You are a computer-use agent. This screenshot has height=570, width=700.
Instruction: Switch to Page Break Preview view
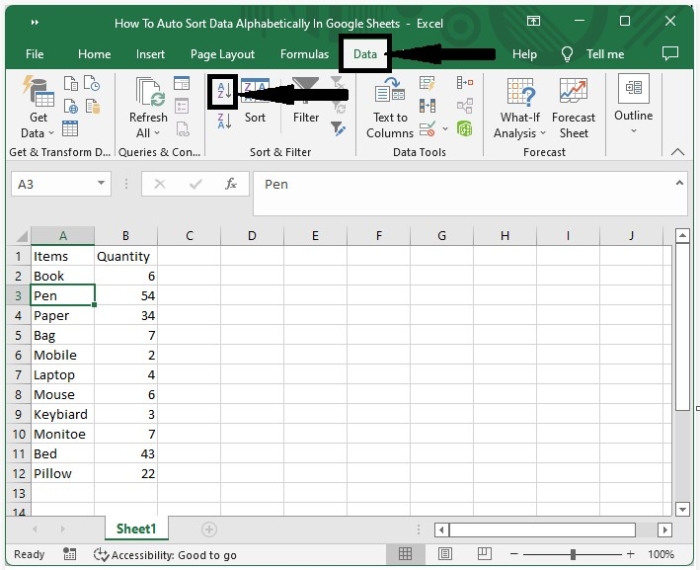point(484,554)
